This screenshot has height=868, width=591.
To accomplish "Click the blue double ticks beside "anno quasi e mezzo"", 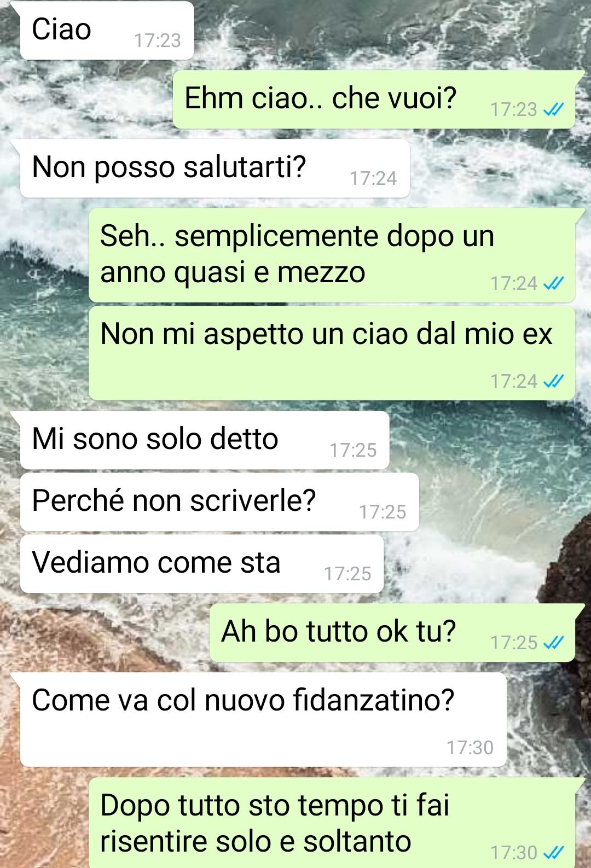I will tap(553, 284).
